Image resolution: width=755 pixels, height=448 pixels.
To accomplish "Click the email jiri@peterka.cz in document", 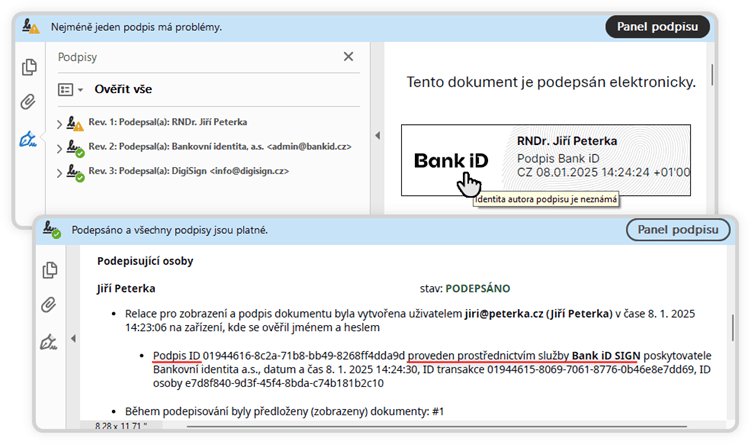I will (504, 314).
